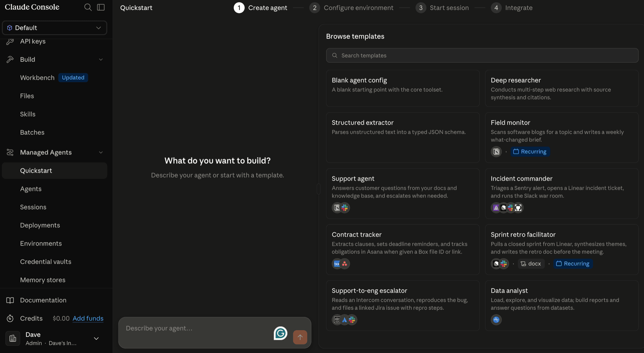Open the Data analyst template
Viewport: 644px width, 353px height.
pyautogui.click(x=561, y=306)
